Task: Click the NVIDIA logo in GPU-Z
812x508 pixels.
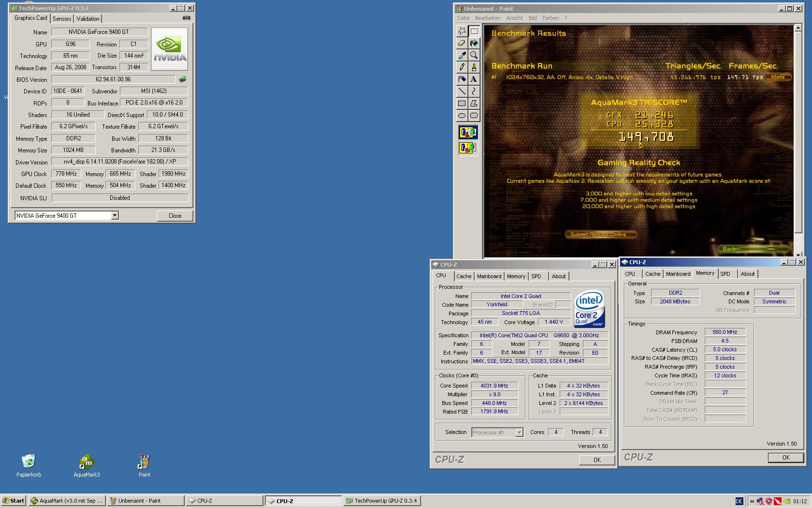Action: pos(170,49)
